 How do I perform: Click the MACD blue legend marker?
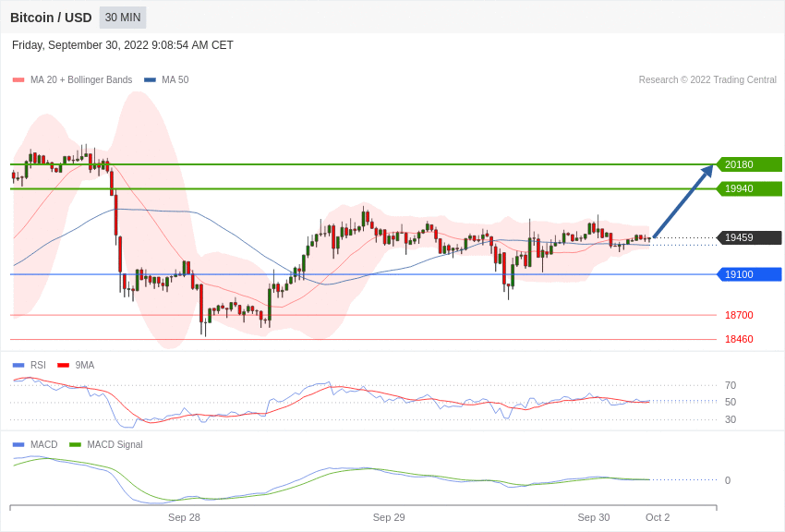[18, 444]
